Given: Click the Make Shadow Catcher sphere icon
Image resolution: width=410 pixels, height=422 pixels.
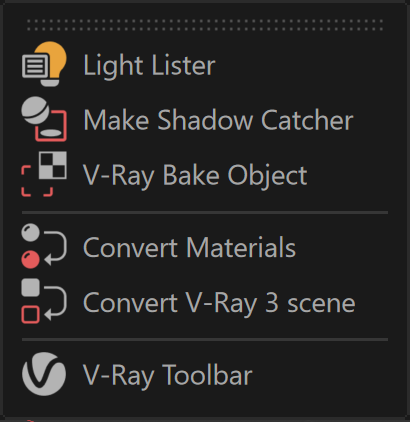Looking at the screenshot, I should coord(44,119).
